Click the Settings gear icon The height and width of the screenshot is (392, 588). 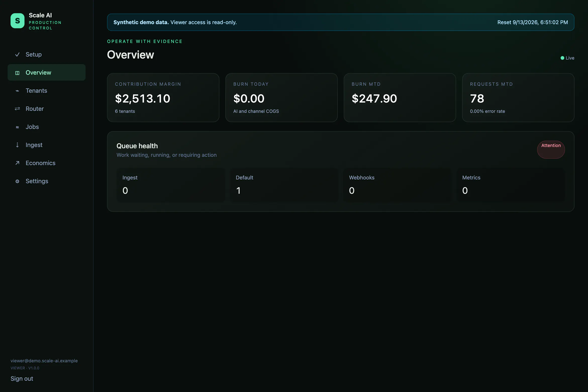point(17,181)
